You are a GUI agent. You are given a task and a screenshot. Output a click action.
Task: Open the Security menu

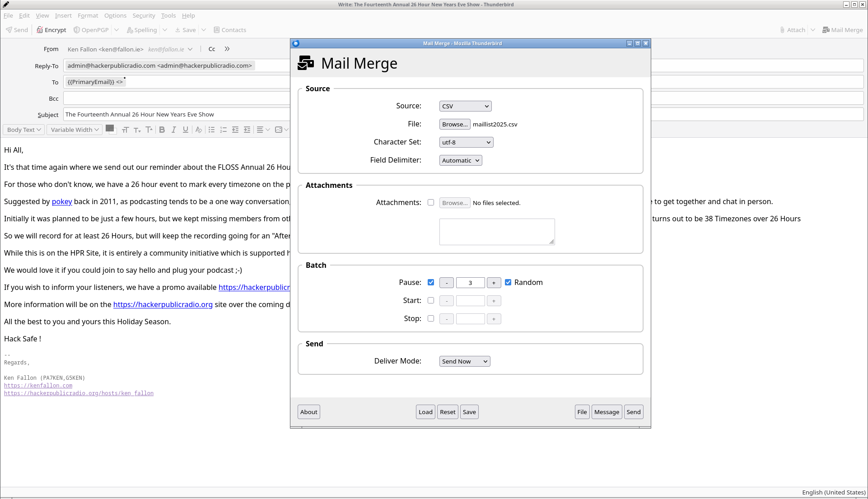pos(144,15)
